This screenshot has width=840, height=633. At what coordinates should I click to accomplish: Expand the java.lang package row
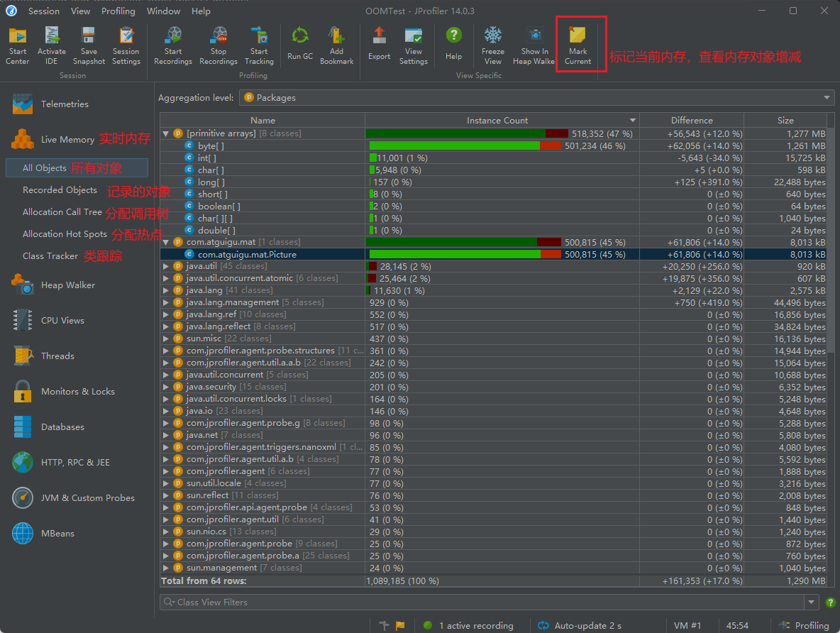[x=166, y=290]
